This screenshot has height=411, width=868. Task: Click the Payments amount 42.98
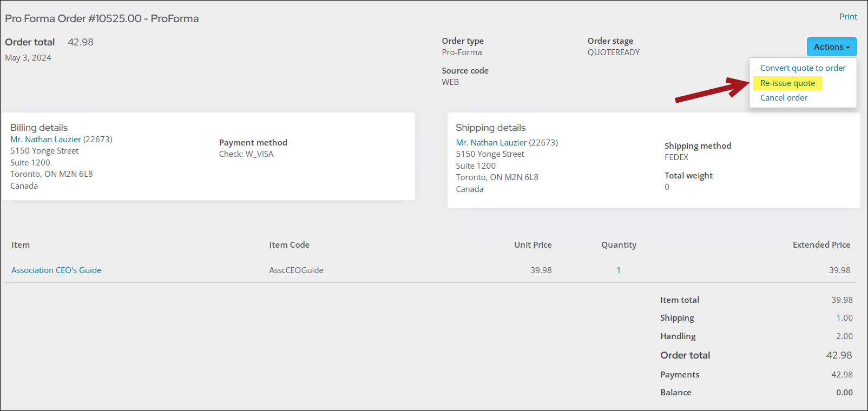click(x=842, y=375)
